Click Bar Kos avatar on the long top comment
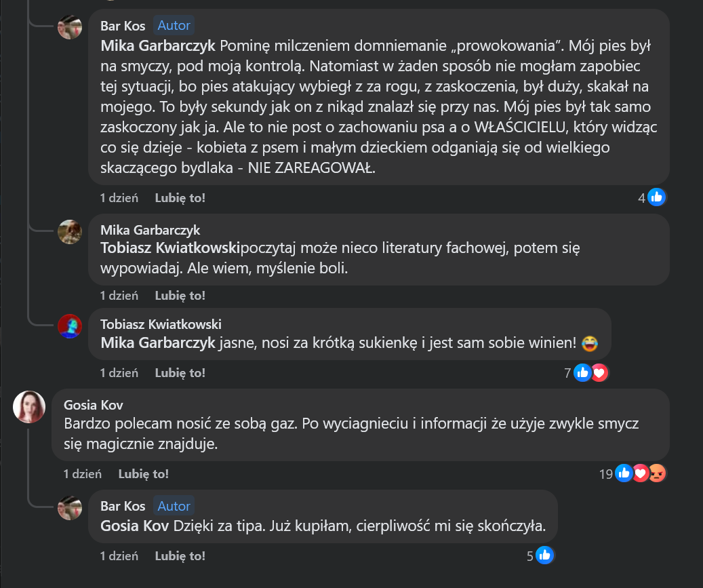The image size is (703, 588). [71, 27]
